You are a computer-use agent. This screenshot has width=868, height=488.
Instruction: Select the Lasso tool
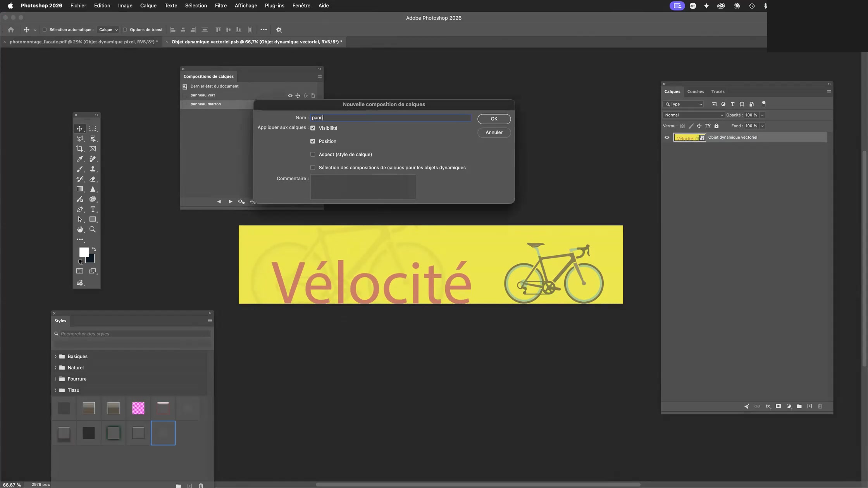(x=79, y=139)
